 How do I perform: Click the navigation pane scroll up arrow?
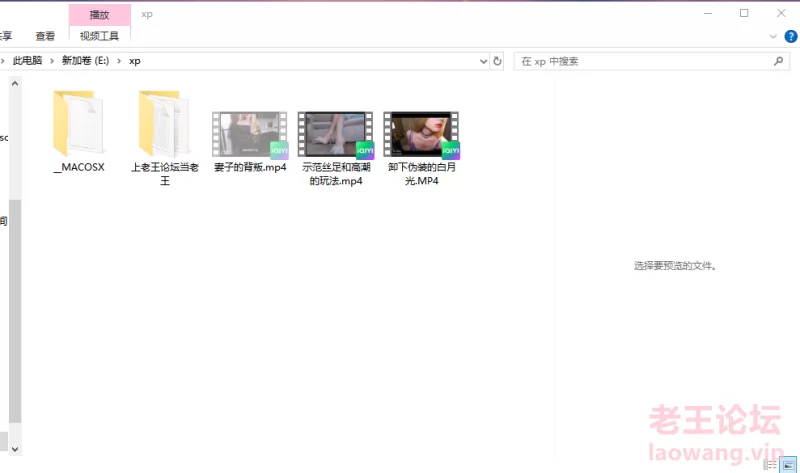[15, 83]
